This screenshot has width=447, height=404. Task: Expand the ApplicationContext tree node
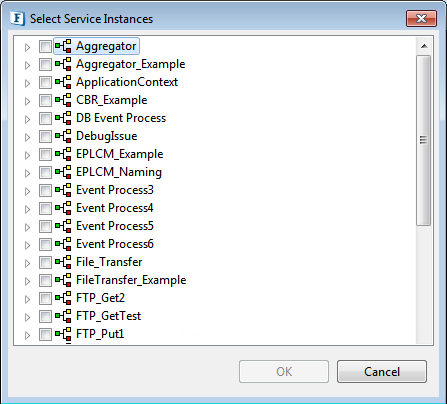pos(27,83)
